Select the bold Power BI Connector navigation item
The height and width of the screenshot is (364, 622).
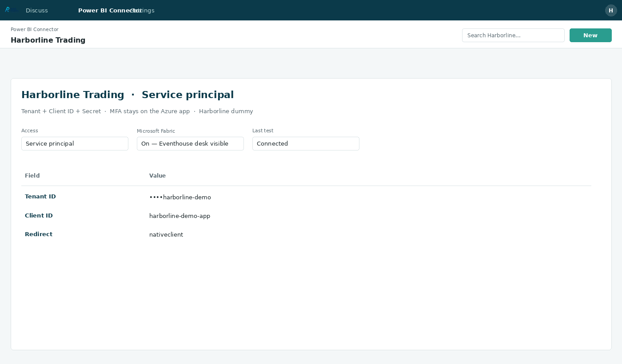(110, 10)
